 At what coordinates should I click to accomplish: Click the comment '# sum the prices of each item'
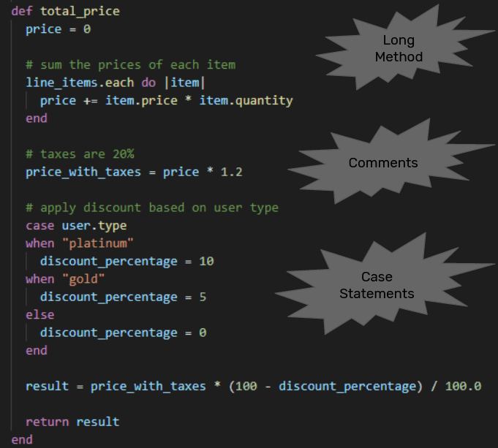coord(131,65)
